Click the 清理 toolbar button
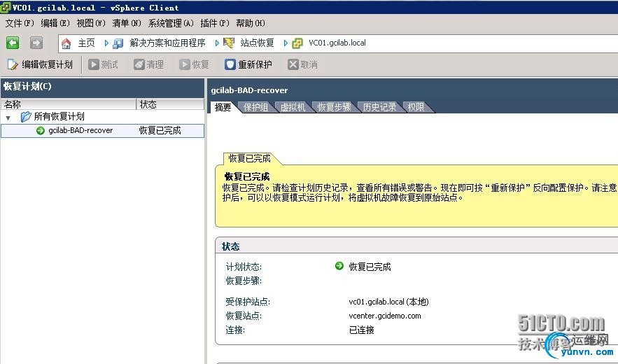This screenshot has height=364, width=618. click(148, 64)
